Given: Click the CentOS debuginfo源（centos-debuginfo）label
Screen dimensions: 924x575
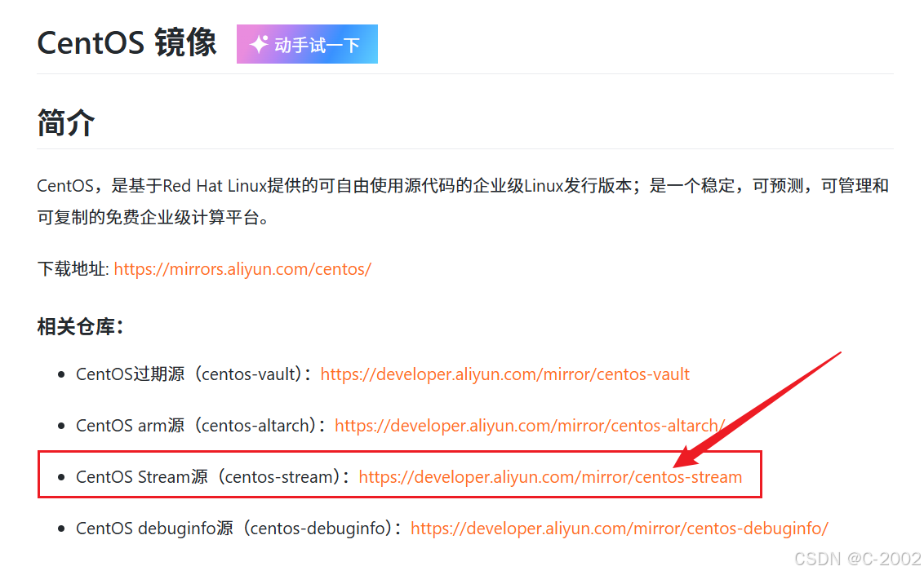Looking at the screenshot, I should (238, 528).
